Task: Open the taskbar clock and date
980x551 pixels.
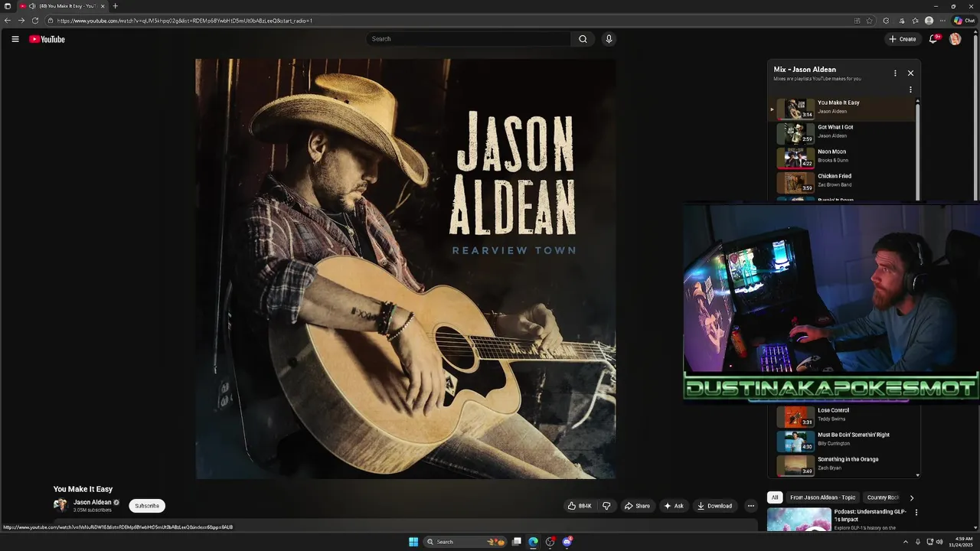Action: tap(961, 542)
